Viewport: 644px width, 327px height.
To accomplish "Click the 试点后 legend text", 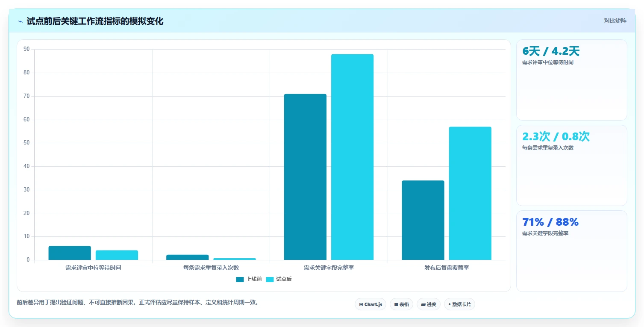I will pyautogui.click(x=284, y=280).
